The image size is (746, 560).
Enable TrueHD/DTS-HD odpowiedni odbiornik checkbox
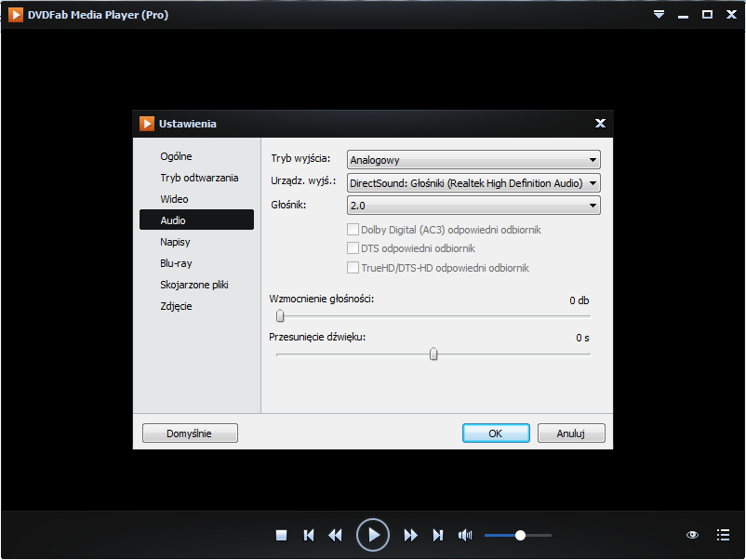(353, 267)
